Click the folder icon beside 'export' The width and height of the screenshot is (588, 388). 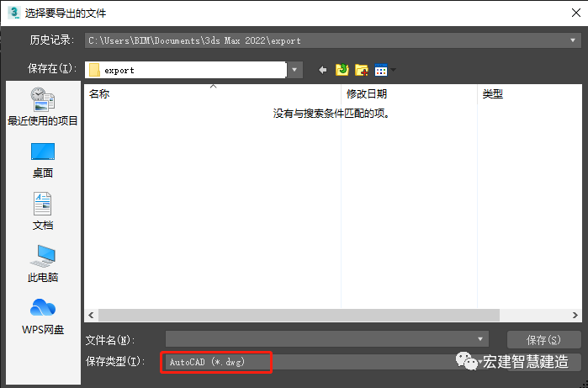(94, 70)
